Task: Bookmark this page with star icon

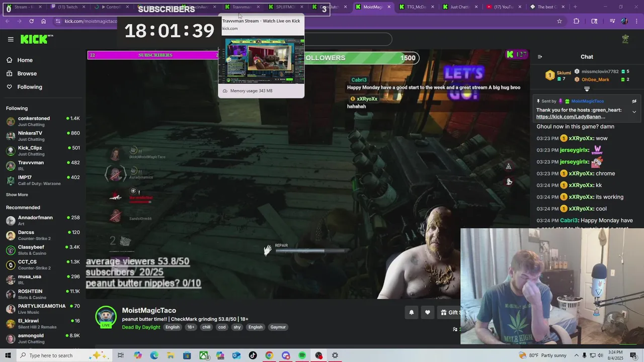Action: click(559, 21)
